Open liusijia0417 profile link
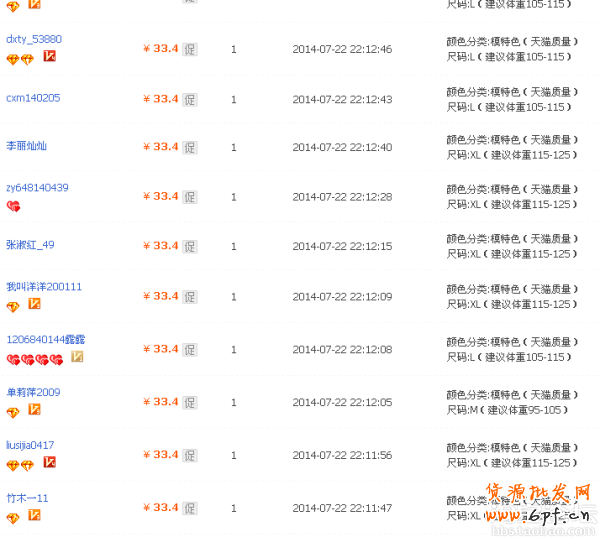This screenshot has height=537, width=600. (x=30, y=445)
